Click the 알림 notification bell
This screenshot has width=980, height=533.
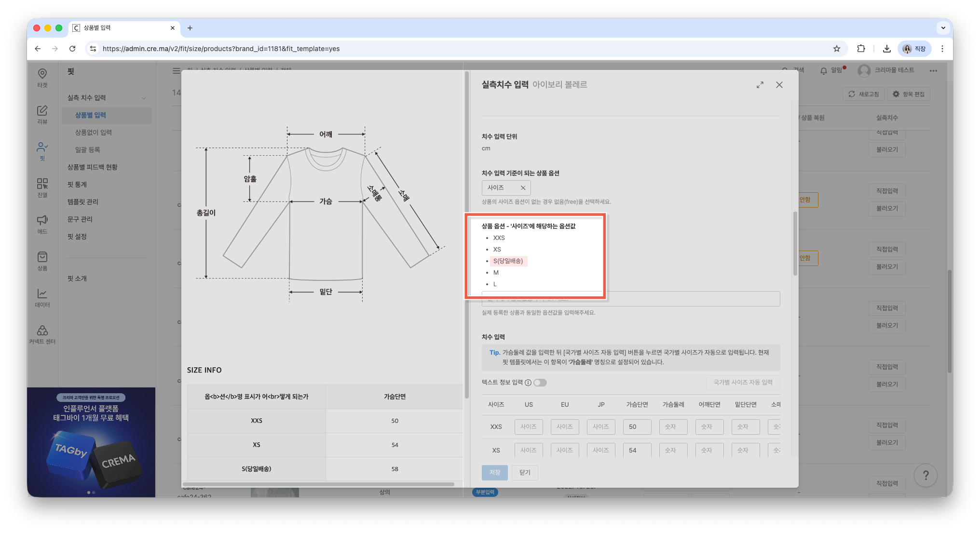pos(823,70)
